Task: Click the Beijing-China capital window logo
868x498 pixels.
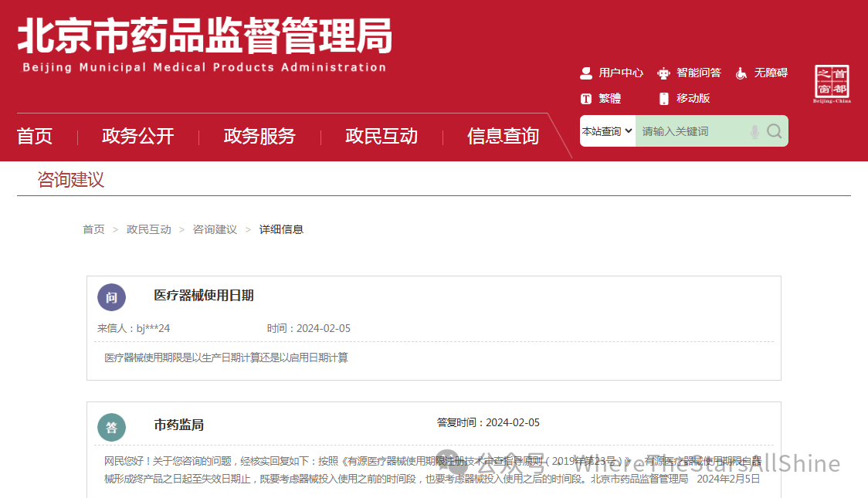Action: click(x=832, y=84)
